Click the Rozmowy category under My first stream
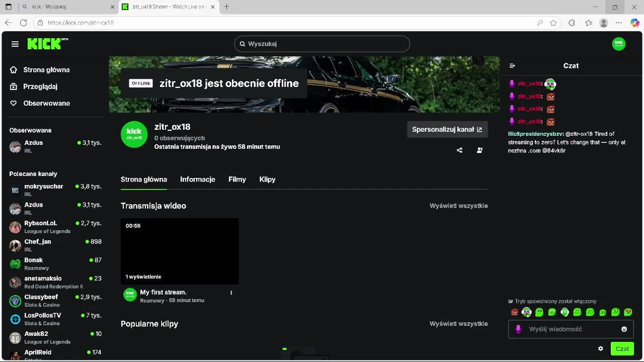This screenshot has width=644, height=362. 152,301
